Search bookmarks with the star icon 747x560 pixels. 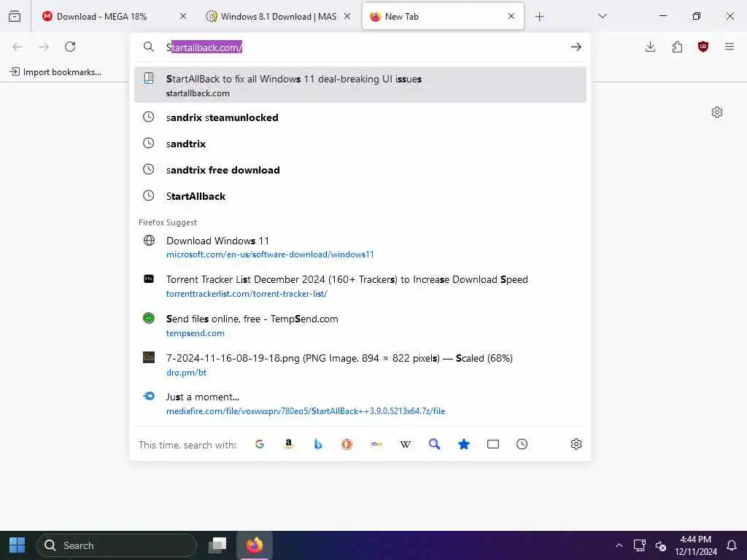(463, 444)
